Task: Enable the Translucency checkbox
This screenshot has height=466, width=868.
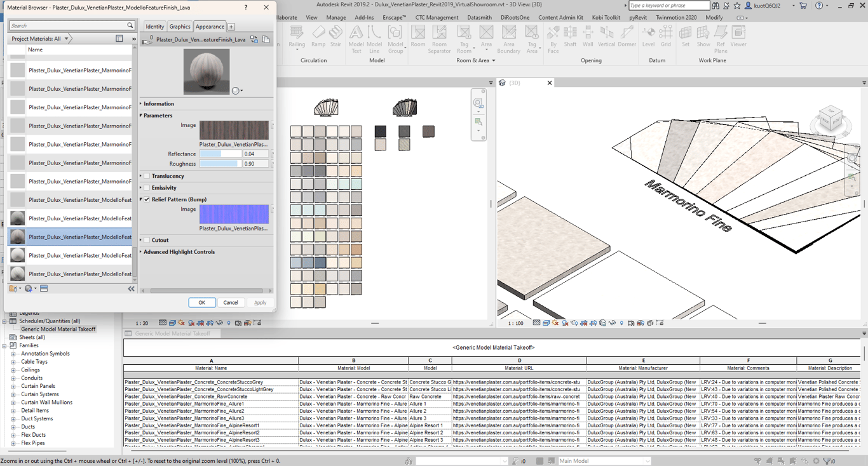Action: pos(147,176)
